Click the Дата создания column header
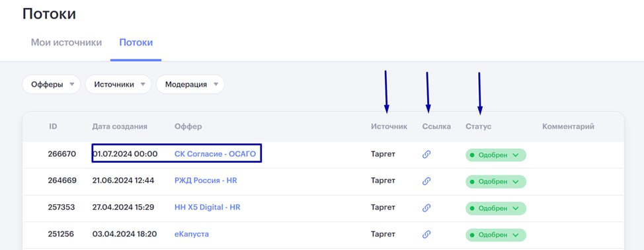The image size is (644, 250). [120, 126]
